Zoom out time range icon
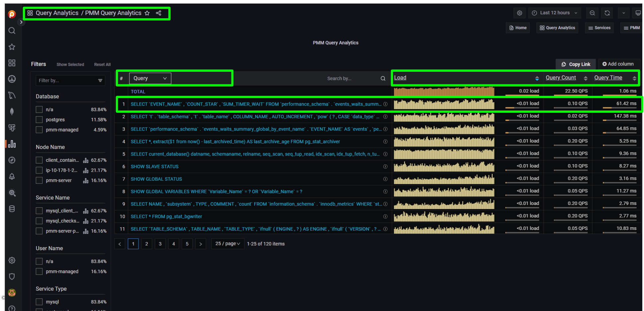This screenshot has width=644, height=311. coord(592,13)
